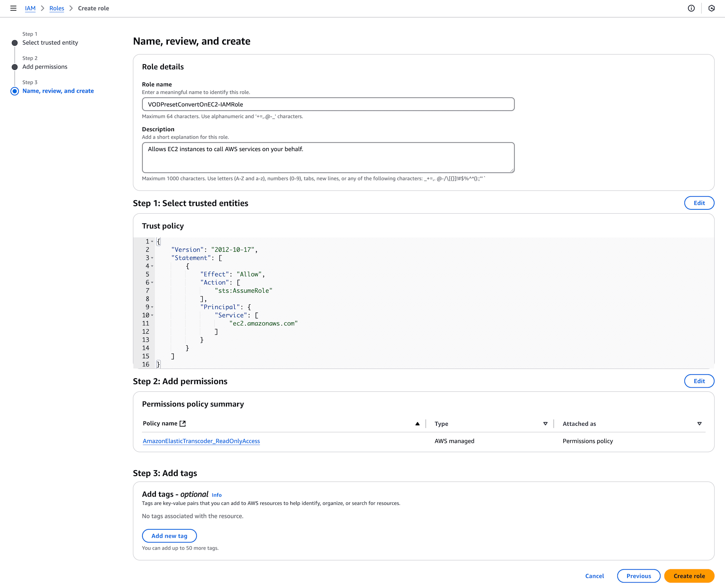Click "Create role" breadcrumb text

point(94,8)
